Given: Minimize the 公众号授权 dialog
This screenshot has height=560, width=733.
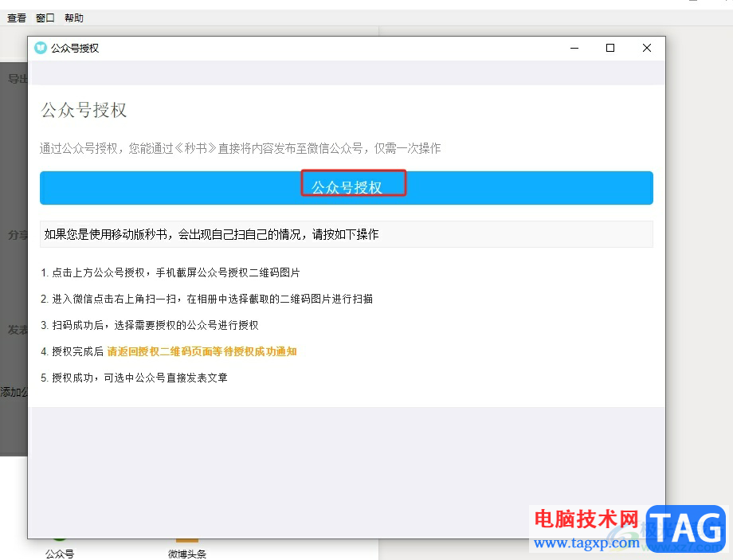Looking at the screenshot, I should click(x=574, y=48).
